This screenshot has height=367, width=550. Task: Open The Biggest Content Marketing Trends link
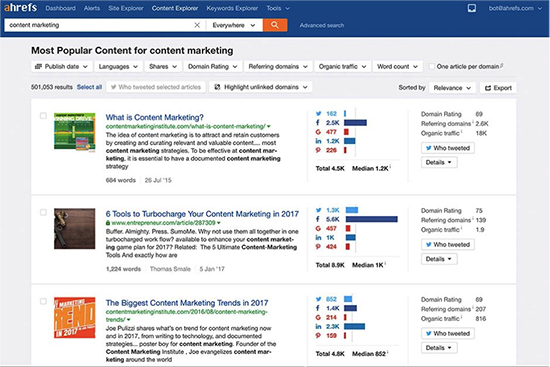point(187,303)
